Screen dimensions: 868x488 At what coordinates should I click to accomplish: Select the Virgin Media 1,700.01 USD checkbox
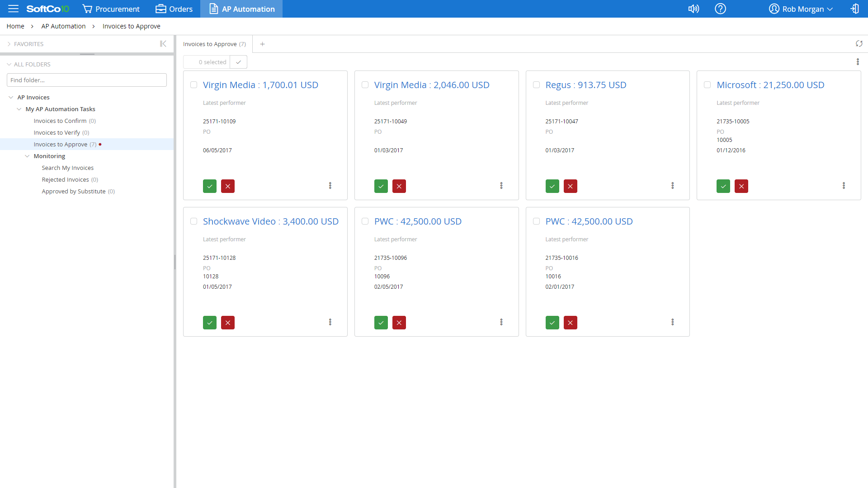click(x=193, y=85)
